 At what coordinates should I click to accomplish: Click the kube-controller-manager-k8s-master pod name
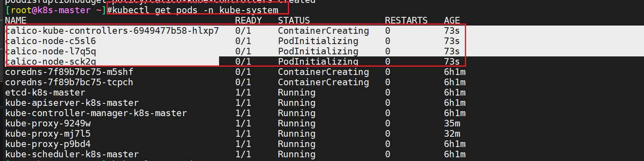coord(96,113)
